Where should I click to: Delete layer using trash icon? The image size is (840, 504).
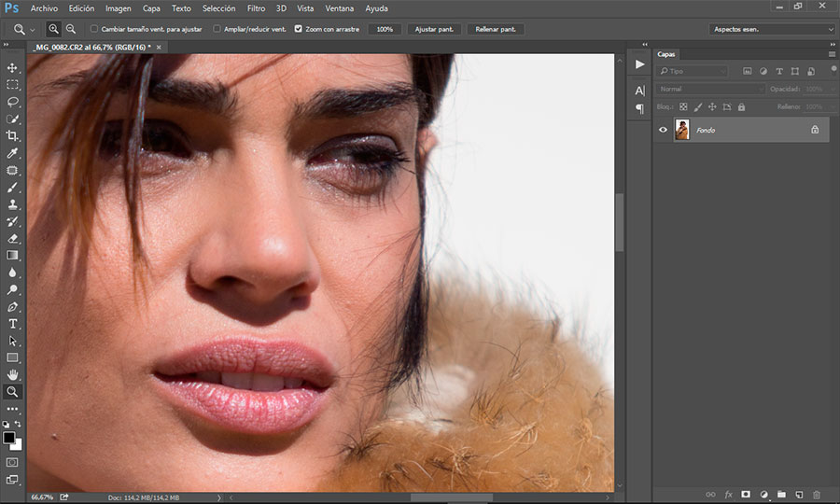pyautogui.click(x=817, y=494)
